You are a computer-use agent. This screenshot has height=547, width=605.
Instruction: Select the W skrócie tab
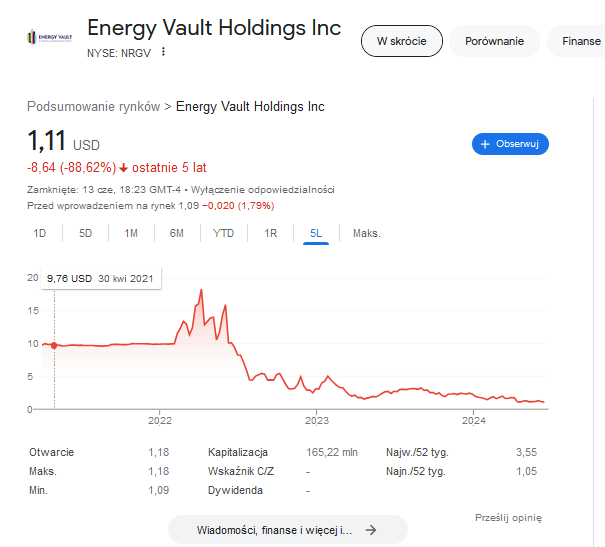pyautogui.click(x=402, y=41)
